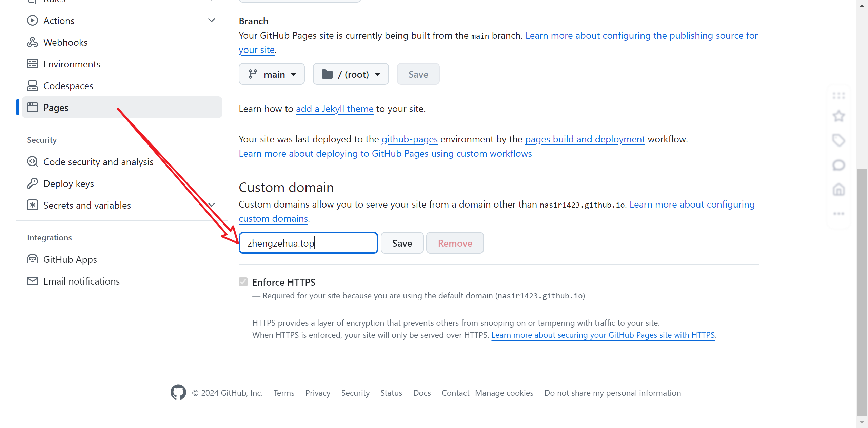Select the Pages sidebar item
The image size is (868, 428).
[x=122, y=108]
